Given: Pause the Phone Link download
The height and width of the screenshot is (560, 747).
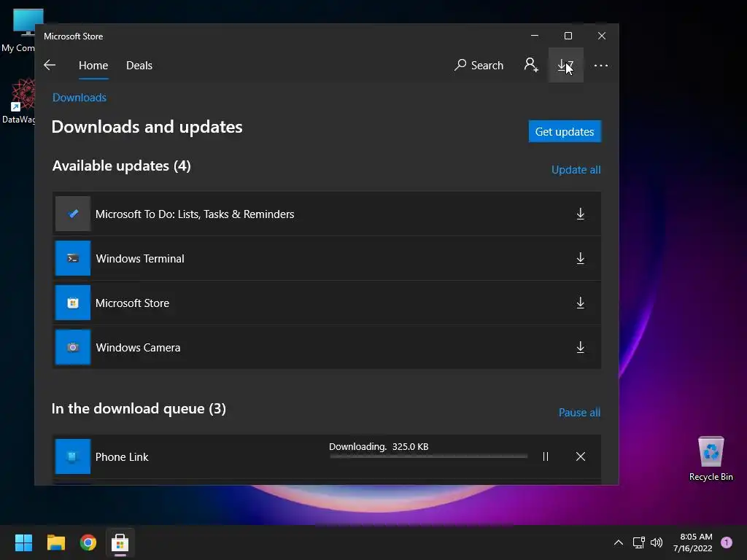Looking at the screenshot, I should click(546, 456).
